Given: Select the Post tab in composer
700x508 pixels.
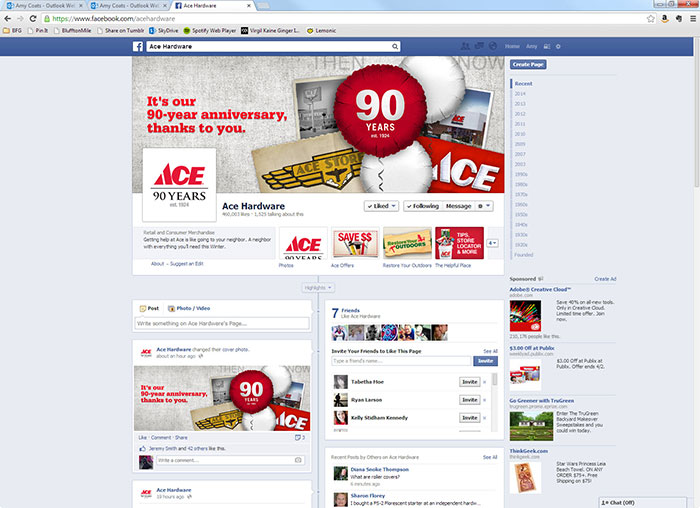Looking at the screenshot, I should (x=149, y=308).
